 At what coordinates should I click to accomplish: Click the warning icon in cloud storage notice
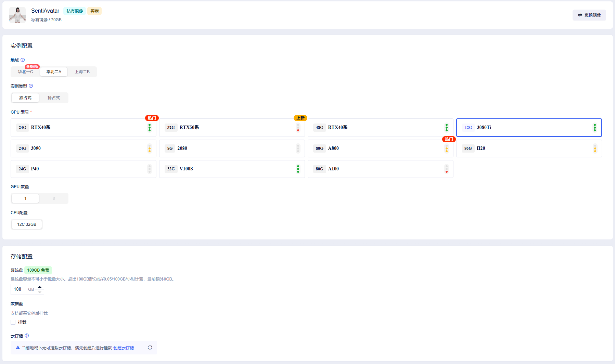tap(18, 348)
